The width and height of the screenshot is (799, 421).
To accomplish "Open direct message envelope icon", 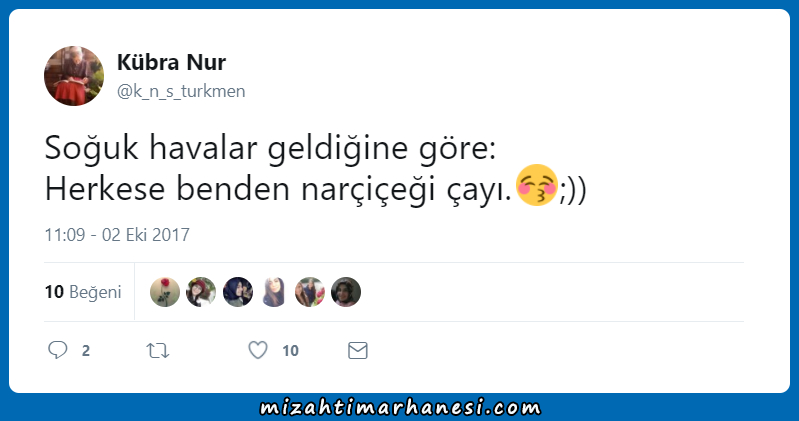I will click(358, 351).
